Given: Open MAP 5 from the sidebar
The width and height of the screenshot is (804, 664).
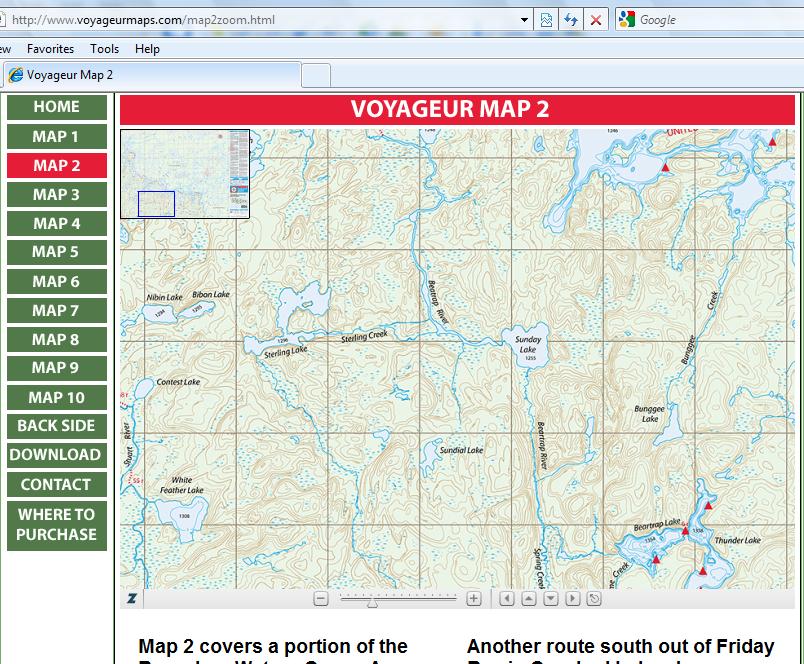Looking at the screenshot, I should click(57, 252).
